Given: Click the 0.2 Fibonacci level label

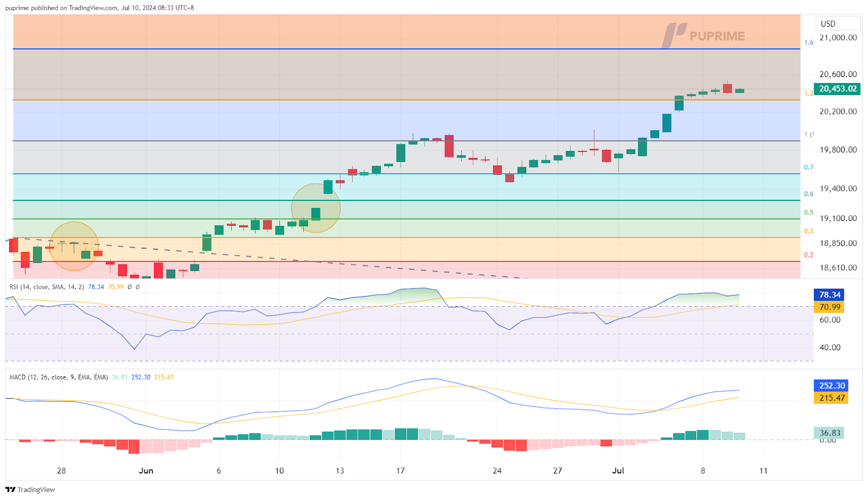Looking at the screenshot, I should pos(808,255).
